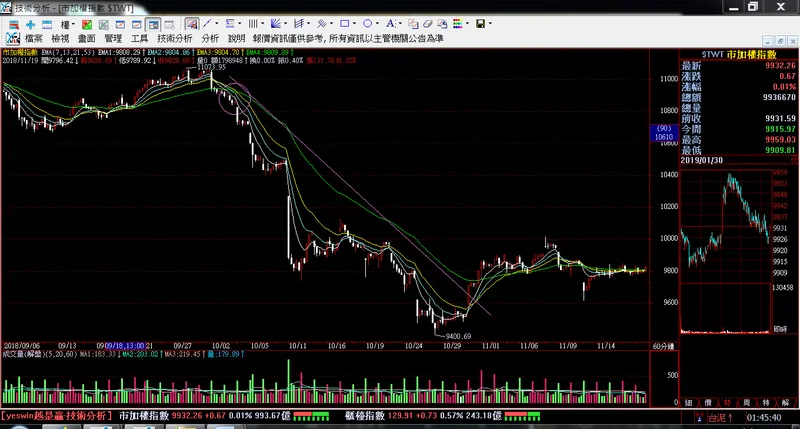Switch to the 周 tab in quote panel
Image resolution: width=800 pixels, height=429 pixels.
click(x=746, y=402)
